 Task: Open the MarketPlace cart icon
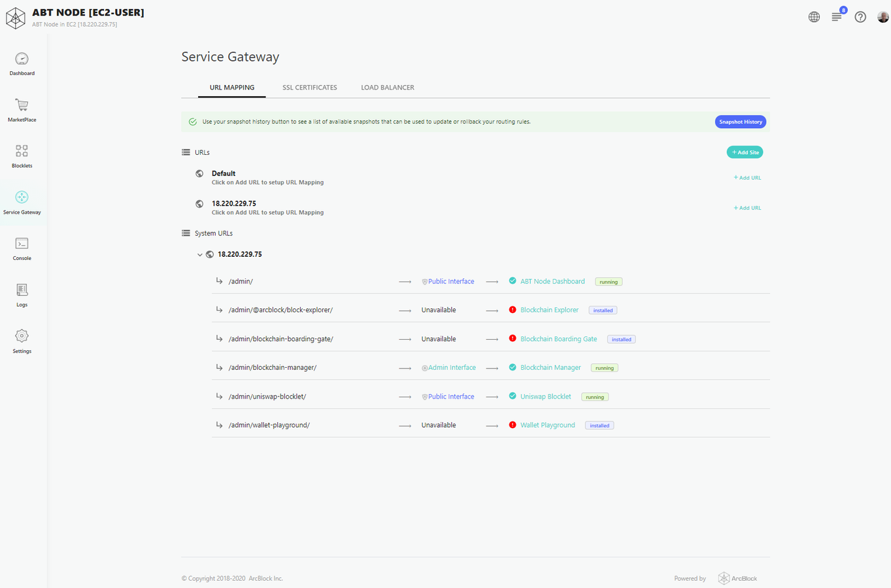coord(22,106)
